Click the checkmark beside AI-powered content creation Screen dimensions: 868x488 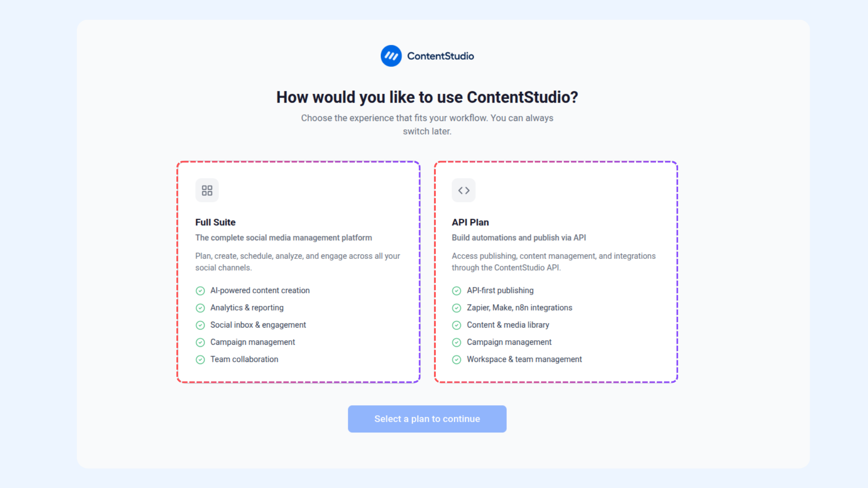tap(200, 291)
